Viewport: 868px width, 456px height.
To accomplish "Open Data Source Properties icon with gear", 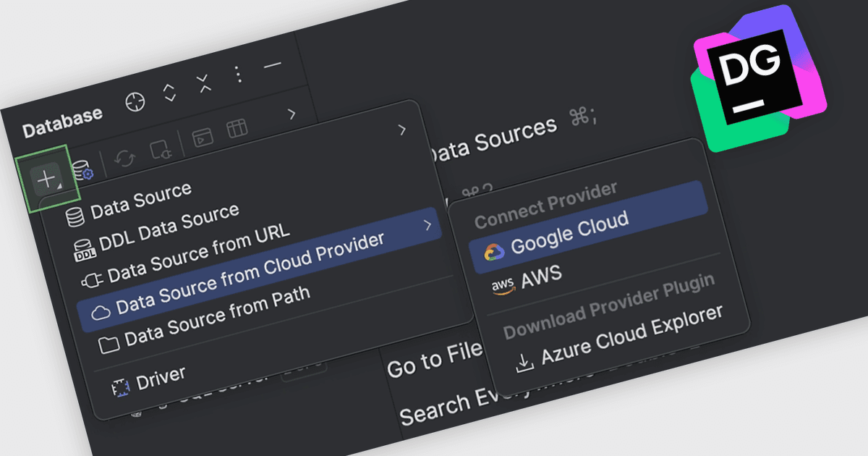I will point(82,170).
